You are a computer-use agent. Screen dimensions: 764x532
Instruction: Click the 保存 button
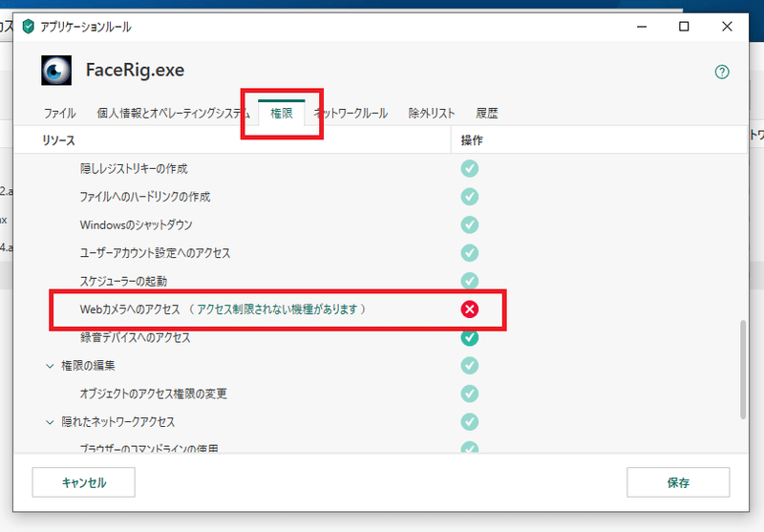(x=678, y=482)
